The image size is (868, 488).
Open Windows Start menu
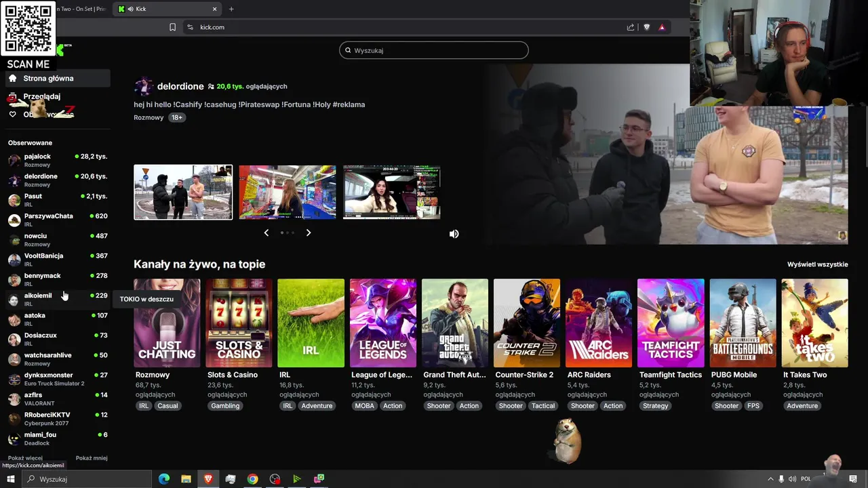click(10, 479)
